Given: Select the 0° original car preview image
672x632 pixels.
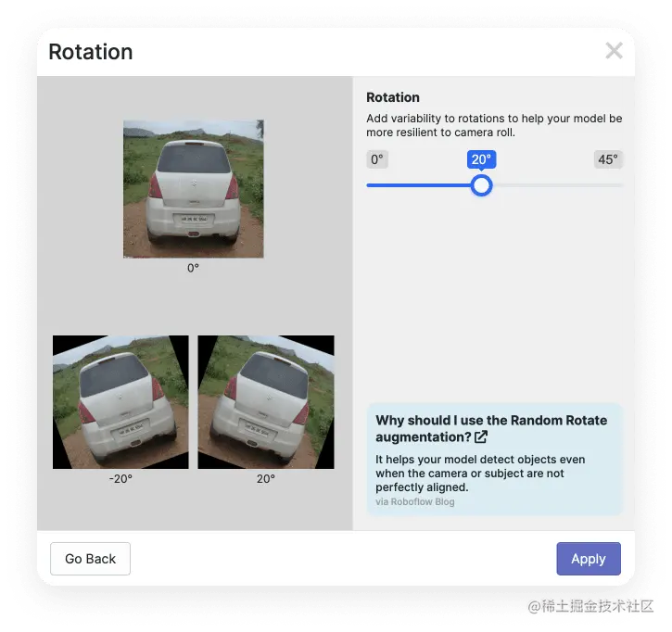Looking at the screenshot, I should tap(194, 189).
